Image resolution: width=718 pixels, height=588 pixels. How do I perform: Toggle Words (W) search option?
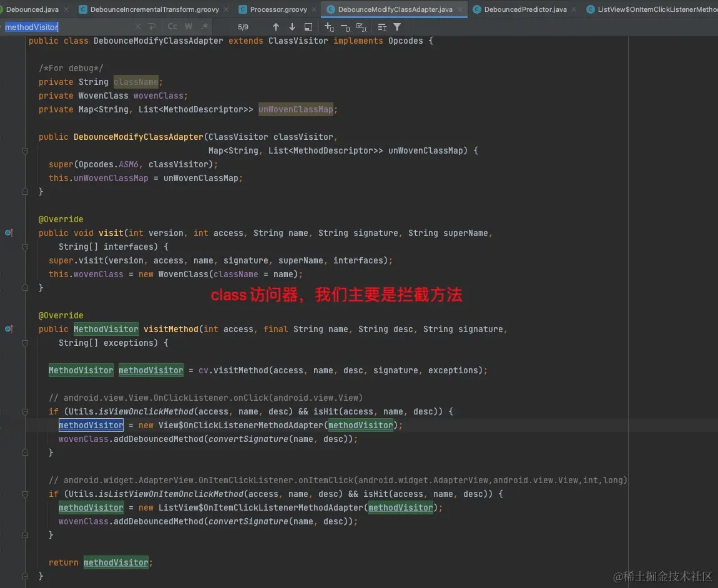point(189,27)
